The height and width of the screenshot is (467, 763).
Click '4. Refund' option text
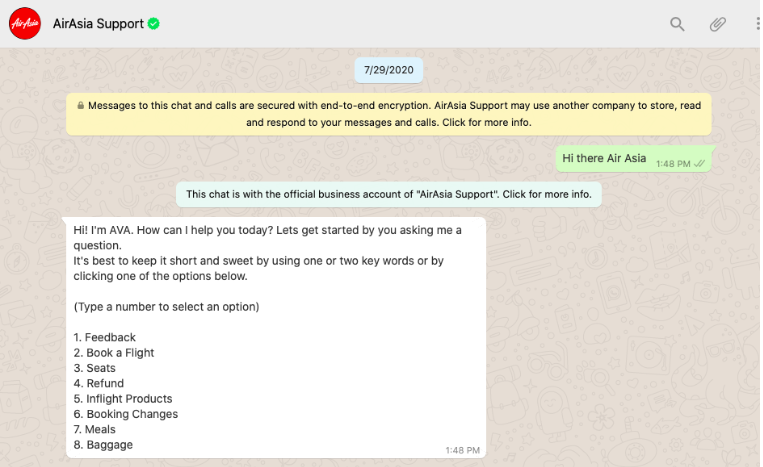pyautogui.click(x=99, y=383)
